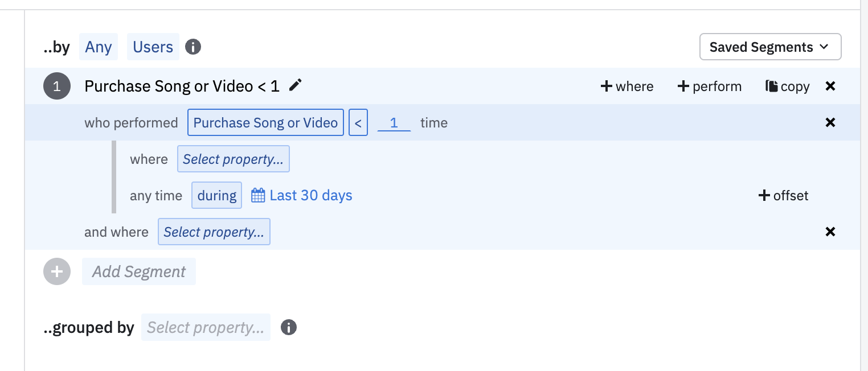Open the during time selector
This screenshot has height=371, width=868.
(216, 196)
